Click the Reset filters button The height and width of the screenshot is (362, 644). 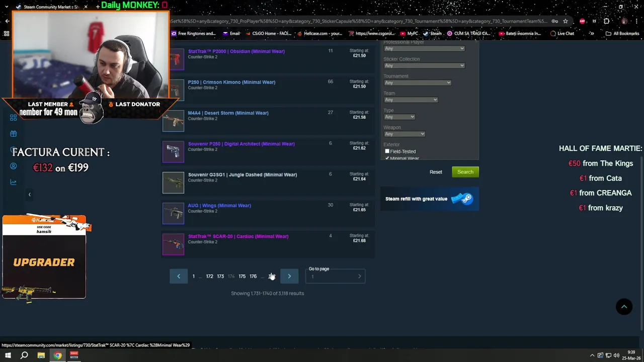coord(436,172)
